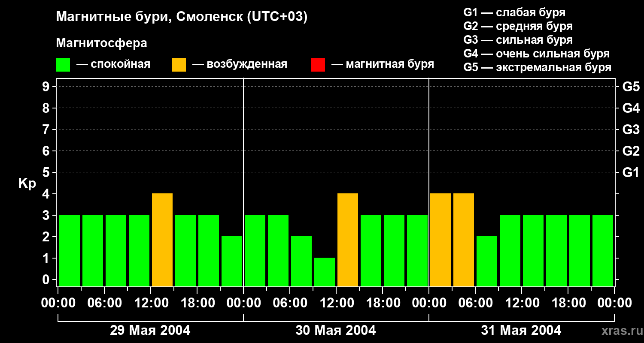644x343 pixels.
Task: Click the '12:00' time label above 29 Мая
Action: click(x=151, y=303)
